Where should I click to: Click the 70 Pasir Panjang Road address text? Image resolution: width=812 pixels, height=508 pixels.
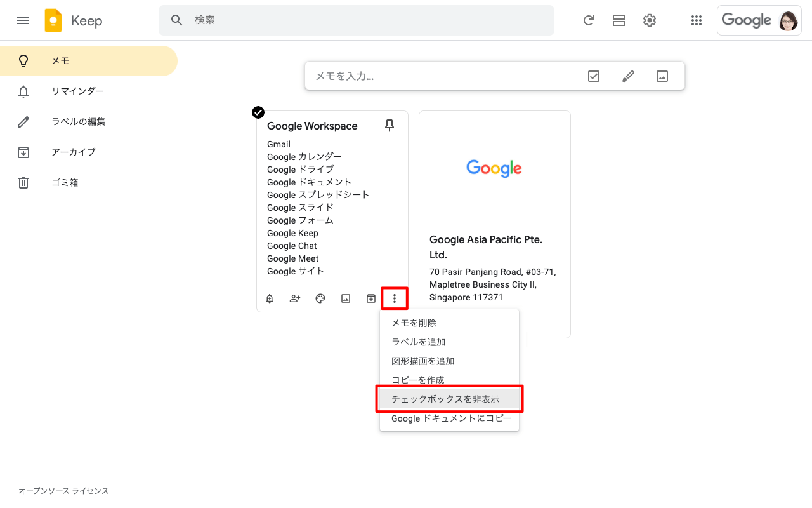tap(493, 284)
